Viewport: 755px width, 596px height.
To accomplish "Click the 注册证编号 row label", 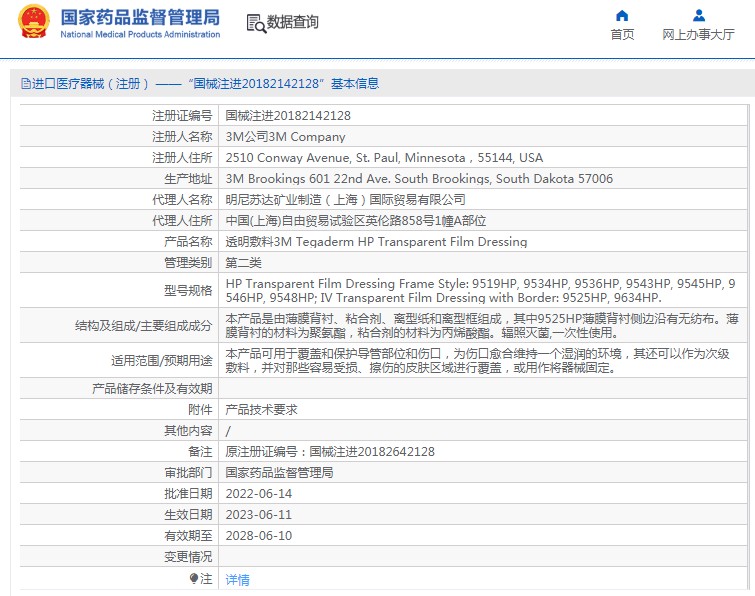I will [x=182, y=116].
